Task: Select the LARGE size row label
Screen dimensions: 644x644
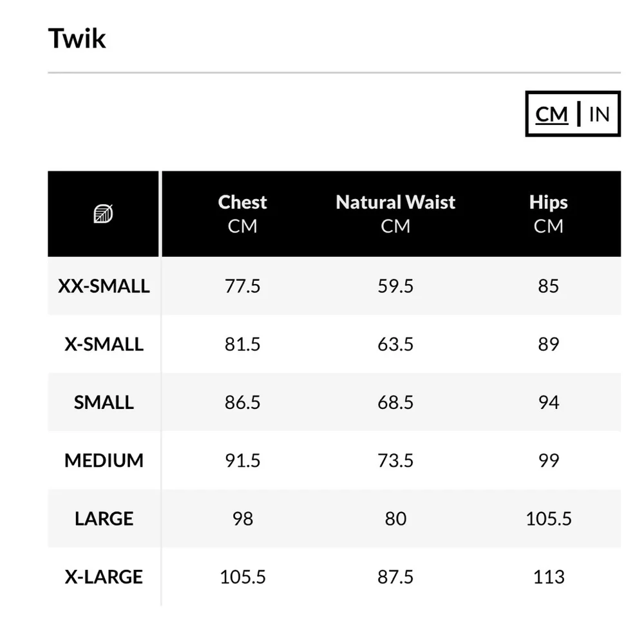Action: tap(104, 518)
